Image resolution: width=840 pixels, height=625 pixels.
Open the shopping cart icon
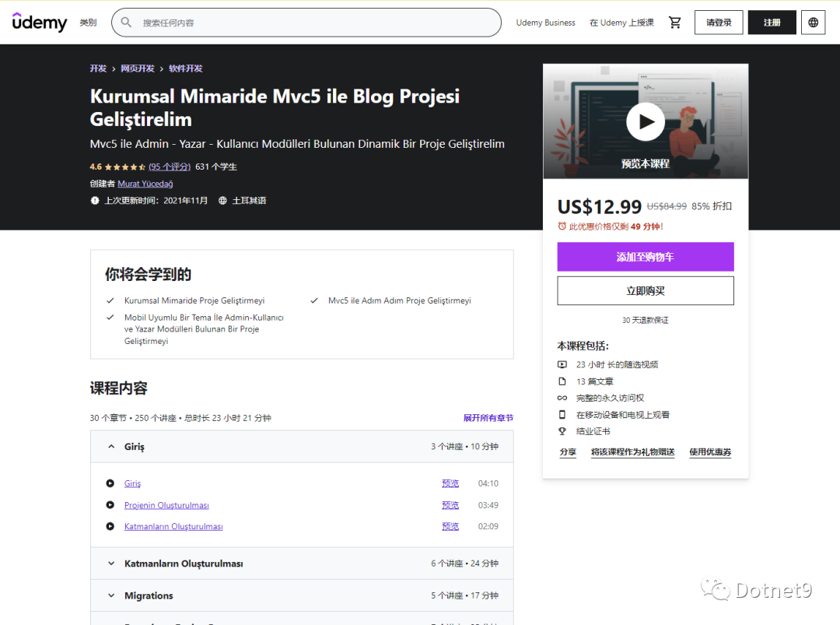(x=674, y=23)
